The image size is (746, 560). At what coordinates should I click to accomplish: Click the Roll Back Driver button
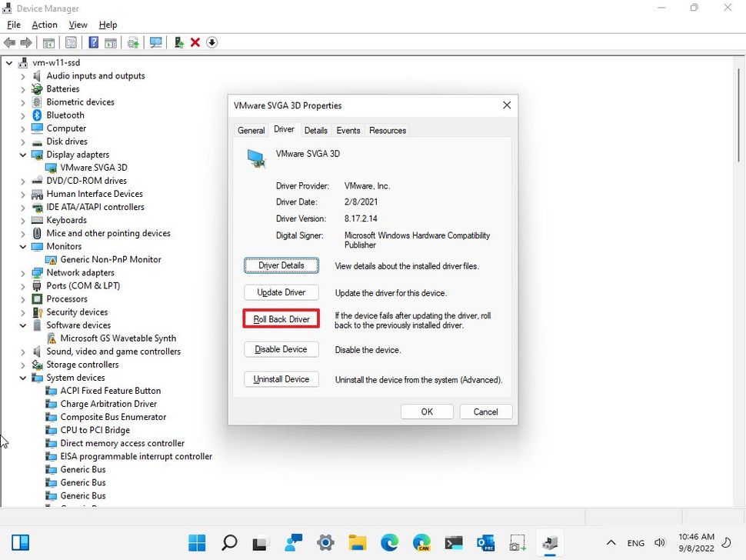tap(281, 318)
